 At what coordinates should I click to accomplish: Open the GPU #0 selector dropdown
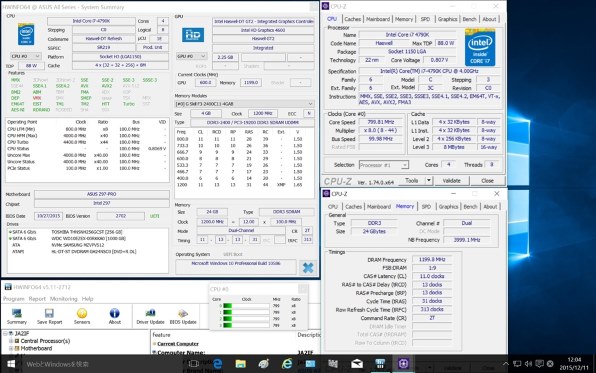point(191,56)
